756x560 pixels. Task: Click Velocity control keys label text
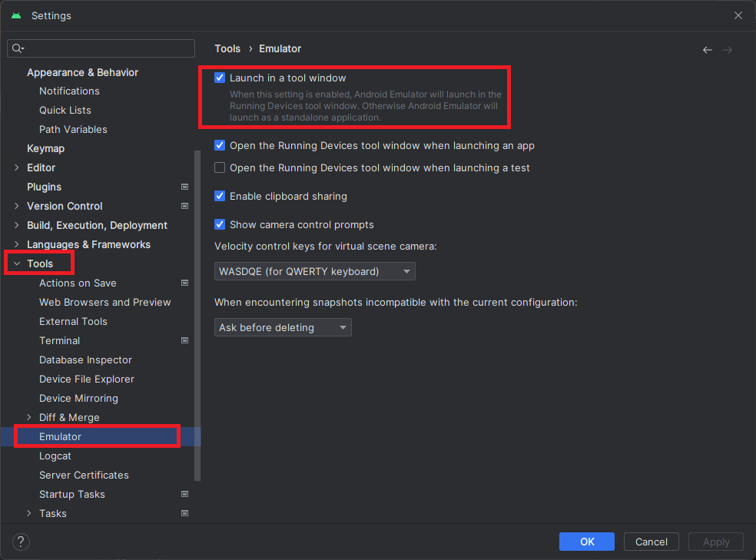326,247
